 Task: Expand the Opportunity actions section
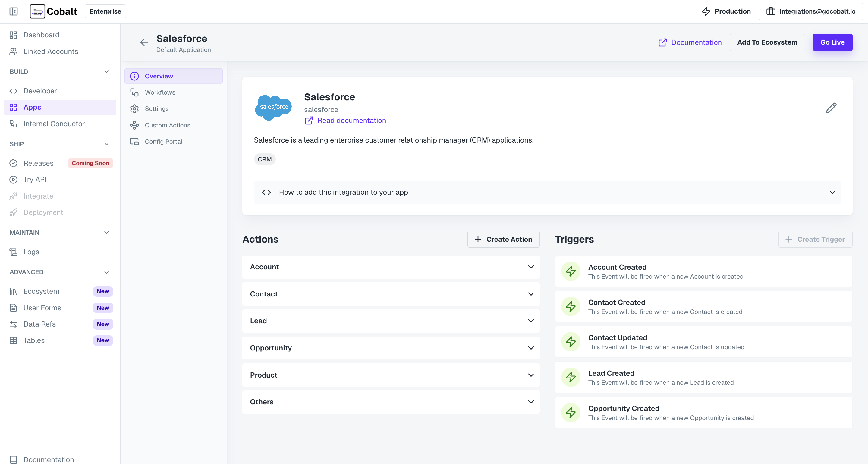[x=391, y=348]
